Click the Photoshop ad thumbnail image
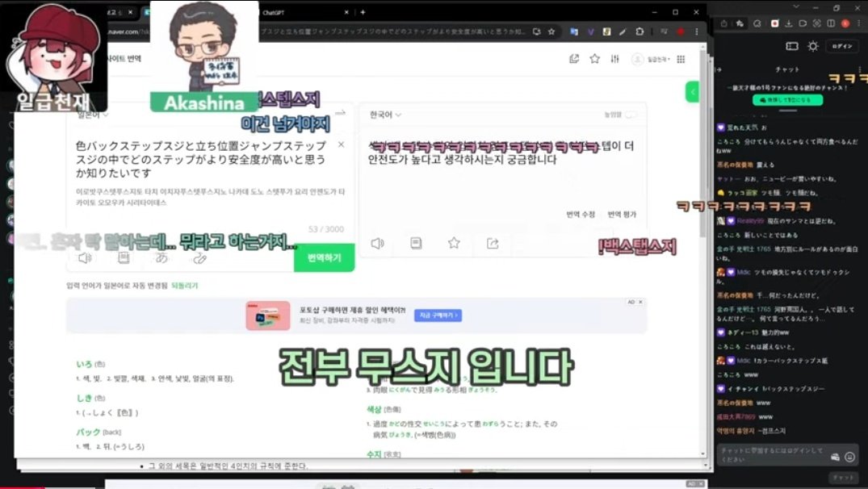The height and width of the screenshot is (489, 868). click(268, 316)
